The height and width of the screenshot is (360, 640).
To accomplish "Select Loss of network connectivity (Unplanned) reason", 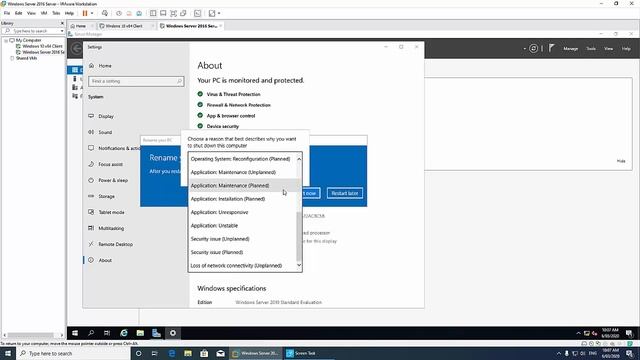I will pyautogui.click(x=242, y=266).
